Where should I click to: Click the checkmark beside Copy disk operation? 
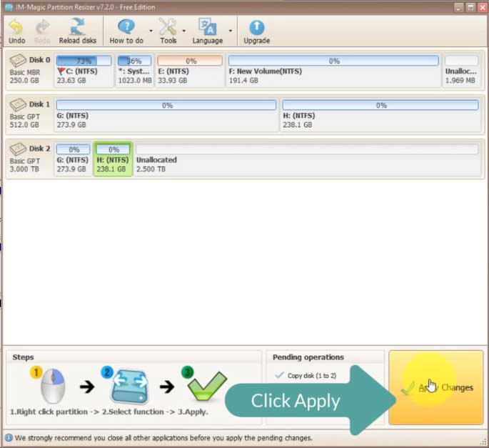pyautogui.click(x=279, y=375)
